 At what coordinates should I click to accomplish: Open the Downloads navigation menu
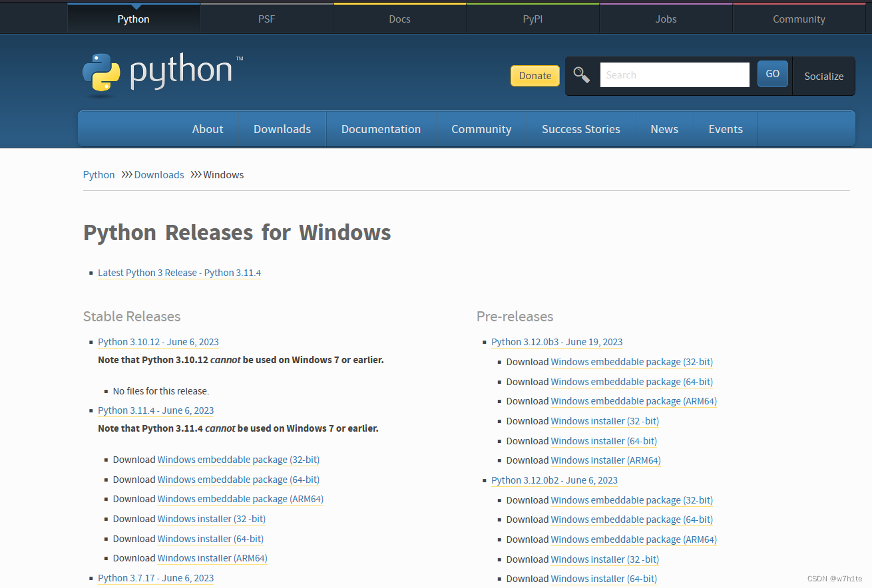pyautogui.click(x=282, y=129)
